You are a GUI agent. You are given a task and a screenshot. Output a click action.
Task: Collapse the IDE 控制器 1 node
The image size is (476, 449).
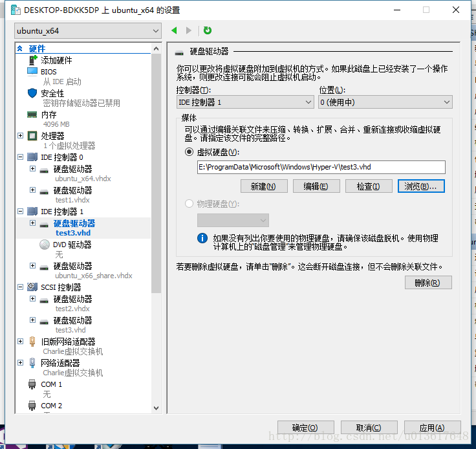[x=20, y=211]
